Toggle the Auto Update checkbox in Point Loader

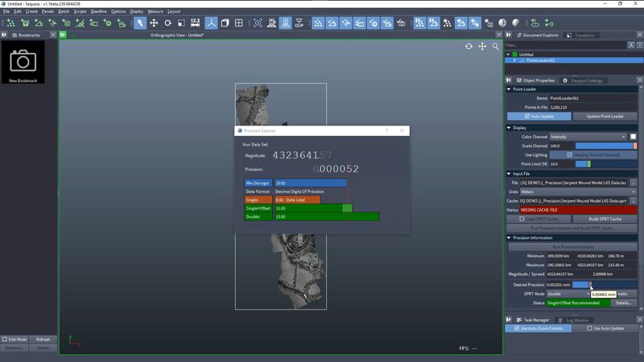pos(527,116)
